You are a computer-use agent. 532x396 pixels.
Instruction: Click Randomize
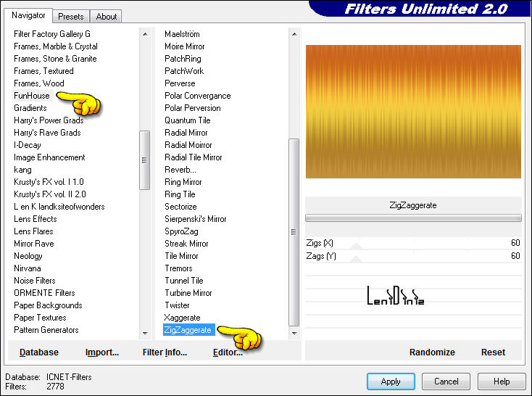tap(432, 352)
